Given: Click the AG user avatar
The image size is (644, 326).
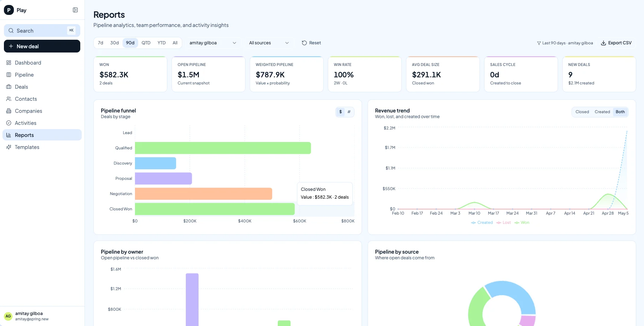Looking at the screenshot, I should (x=8, y=316).
